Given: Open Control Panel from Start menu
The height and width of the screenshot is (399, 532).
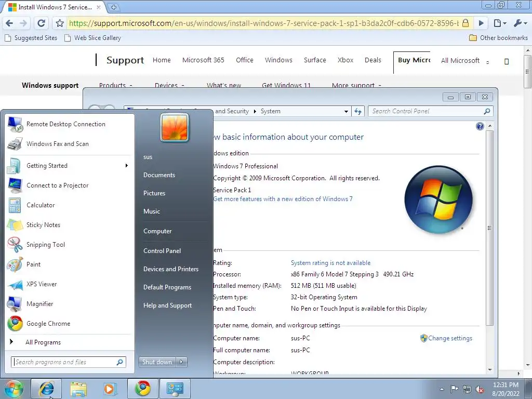Looking at the screenshot, I should [x=162, y=251].
